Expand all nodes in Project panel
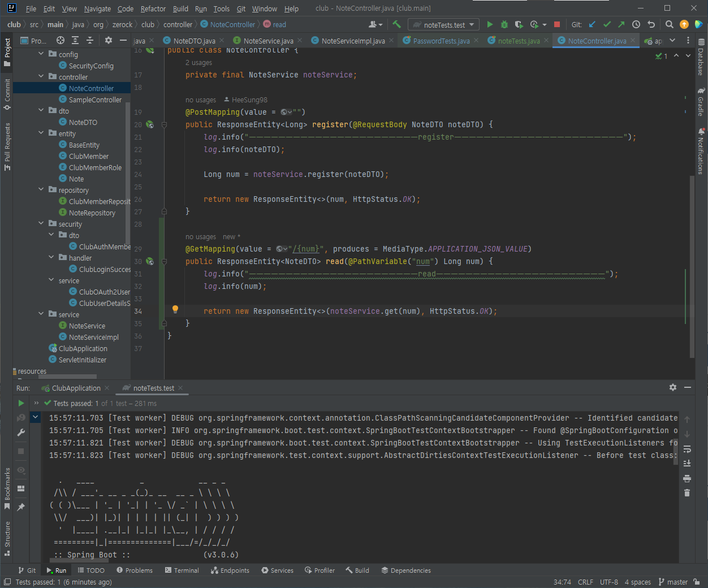Screen dimensions: 708x588 tap(75, 40)
